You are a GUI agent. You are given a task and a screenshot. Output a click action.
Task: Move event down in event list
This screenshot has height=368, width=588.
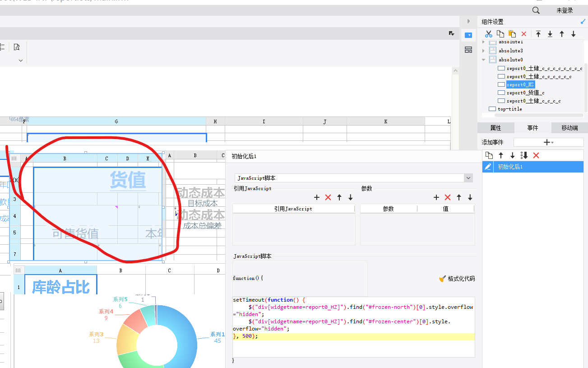point(512,155)
